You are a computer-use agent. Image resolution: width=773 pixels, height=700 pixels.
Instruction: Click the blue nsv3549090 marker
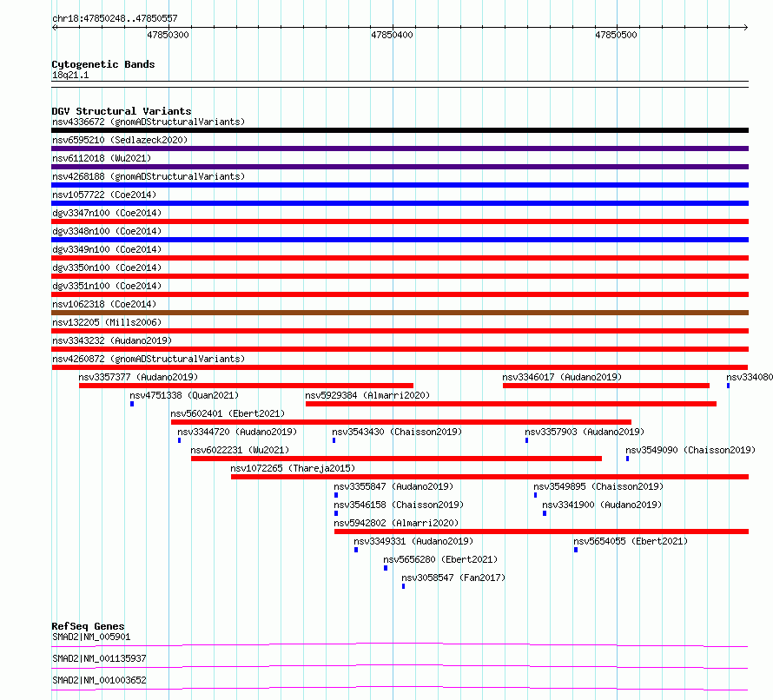pyautogui.click(x=628, y=459)
